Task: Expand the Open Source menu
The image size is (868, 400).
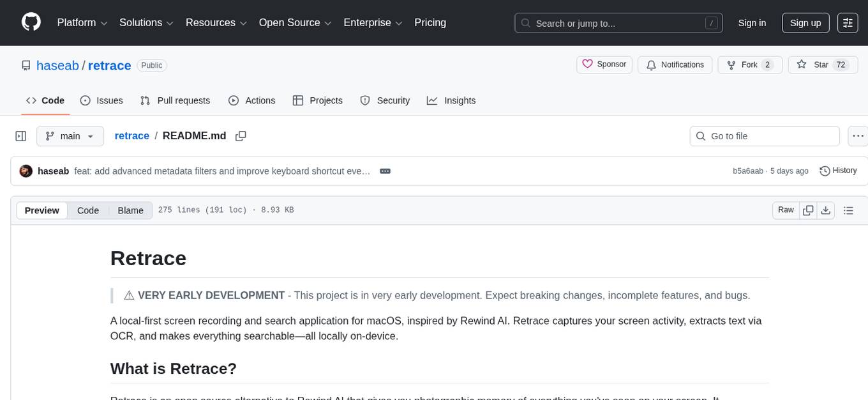Action: pos(295,23)
